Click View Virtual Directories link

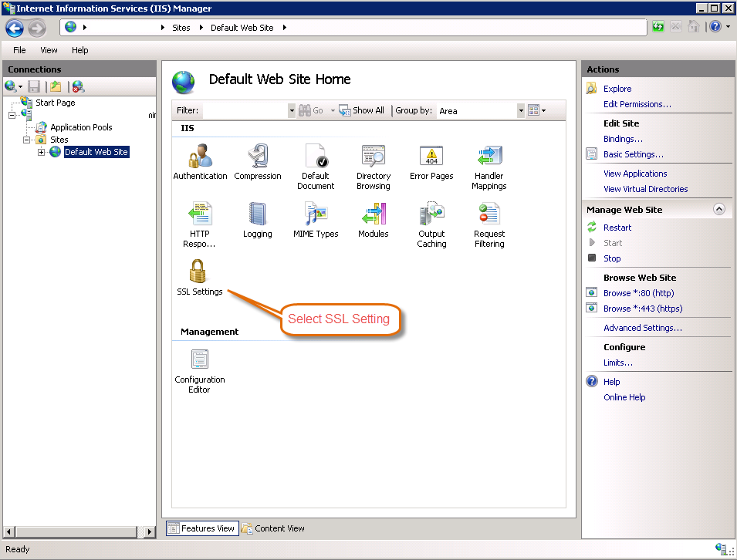645,189
